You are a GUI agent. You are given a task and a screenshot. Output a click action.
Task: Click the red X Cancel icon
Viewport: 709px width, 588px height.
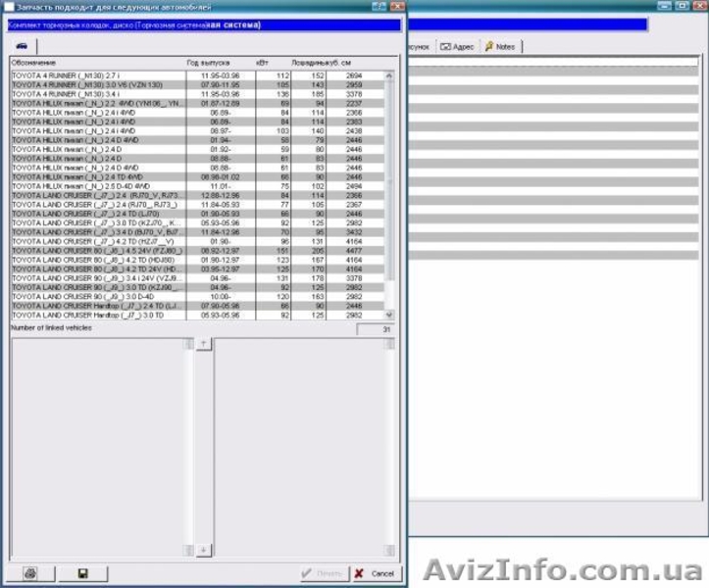(359, 573)
